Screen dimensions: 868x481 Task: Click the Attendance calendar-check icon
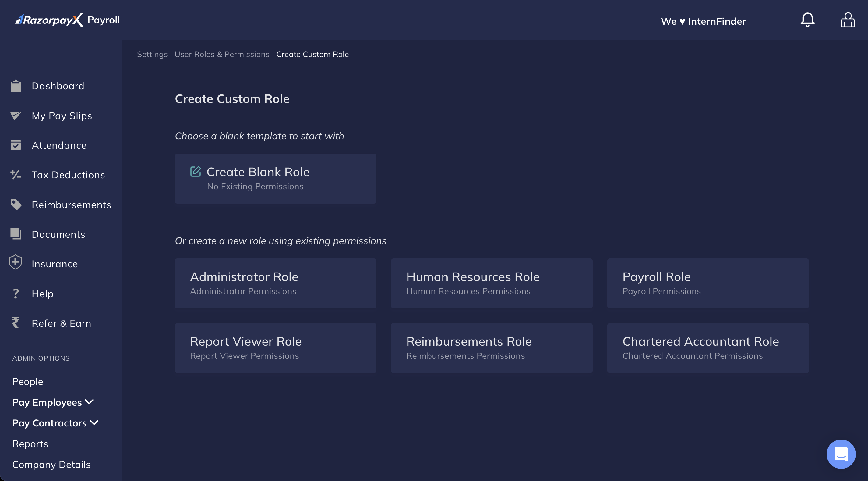click(16, 145)
